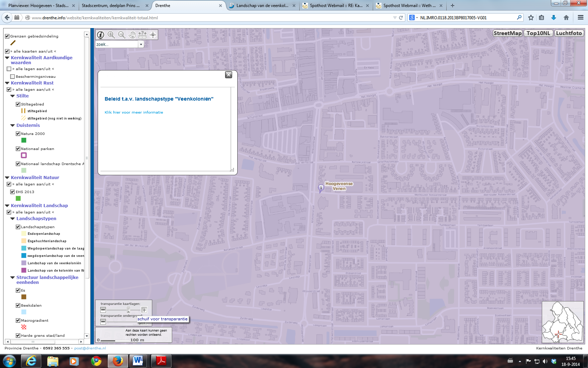The image size is (588, 368).
Task: Switch basemap to Luchtfoto
Action: pyautogui.click(x=569, y=33)
